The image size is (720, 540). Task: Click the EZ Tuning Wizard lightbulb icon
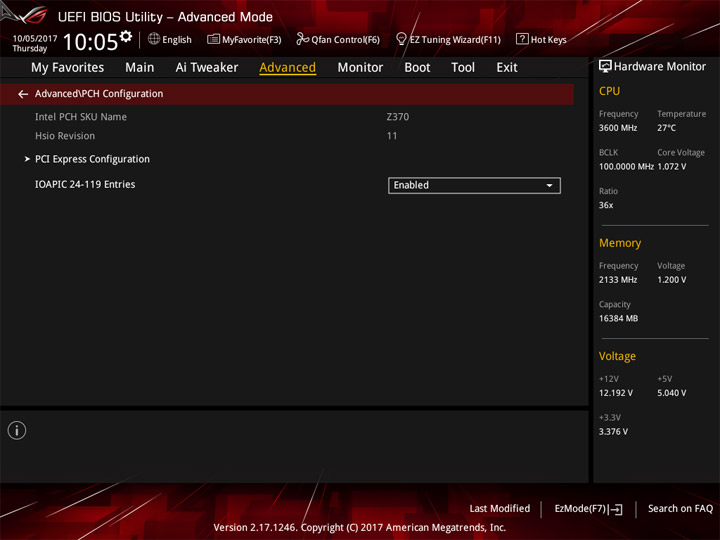pos(401,39)
